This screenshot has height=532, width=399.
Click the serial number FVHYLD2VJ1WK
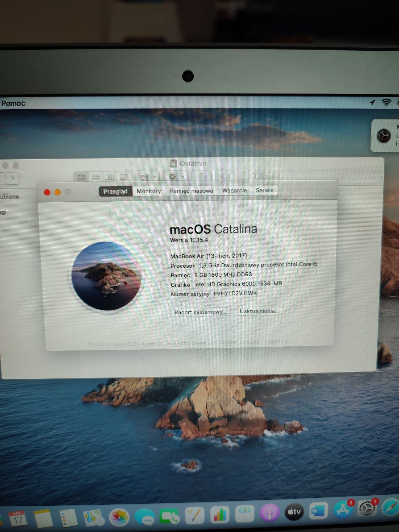point(235,293)
